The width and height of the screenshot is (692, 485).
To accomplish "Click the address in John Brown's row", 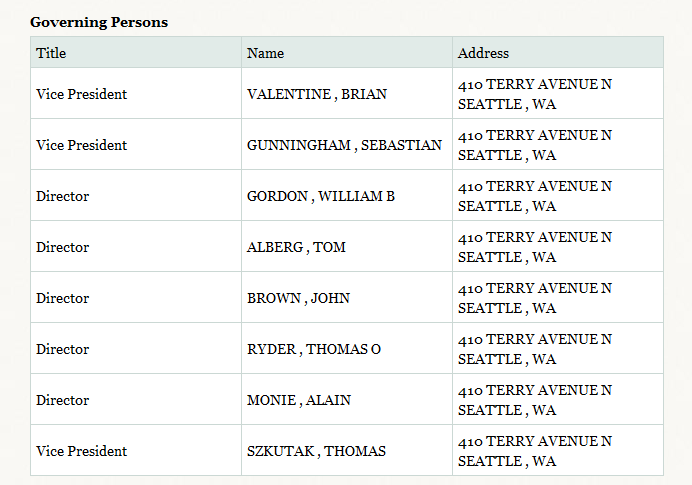I will click(x=535, y=298).
